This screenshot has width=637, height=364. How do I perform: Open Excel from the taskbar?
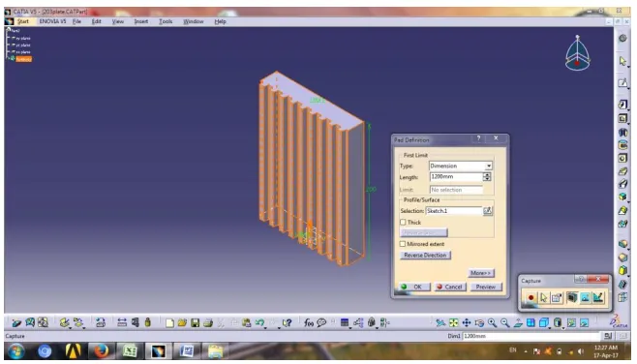[x=130, y=351]
